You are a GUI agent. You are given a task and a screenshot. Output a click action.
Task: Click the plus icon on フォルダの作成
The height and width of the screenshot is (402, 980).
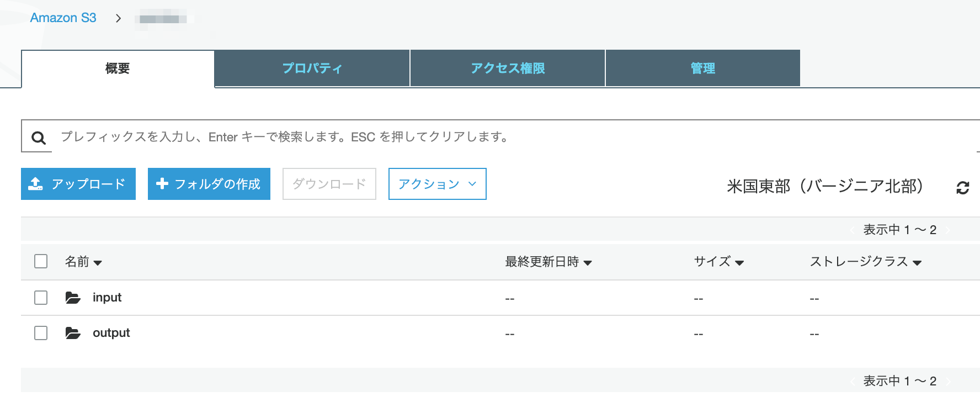[x=162, y=183]
